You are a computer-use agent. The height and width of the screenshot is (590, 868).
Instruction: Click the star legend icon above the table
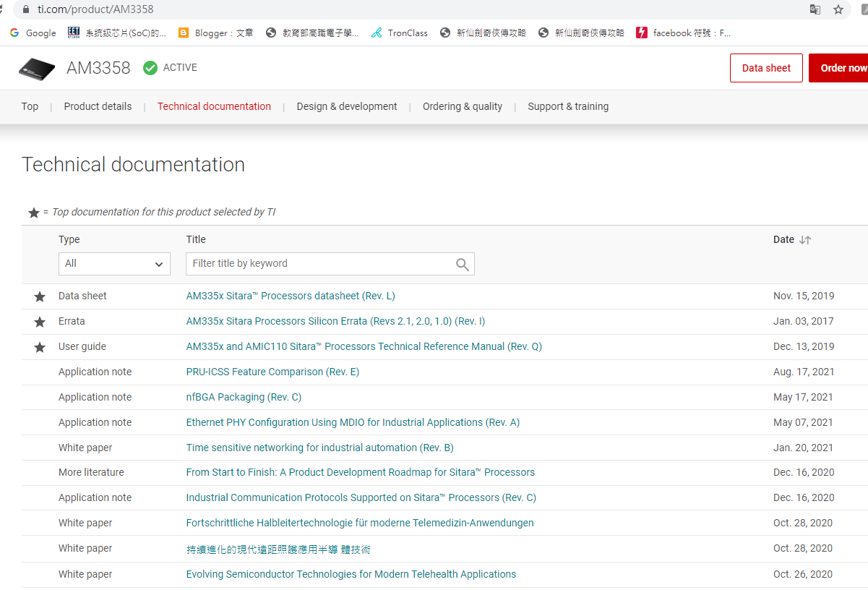[33, 213]
